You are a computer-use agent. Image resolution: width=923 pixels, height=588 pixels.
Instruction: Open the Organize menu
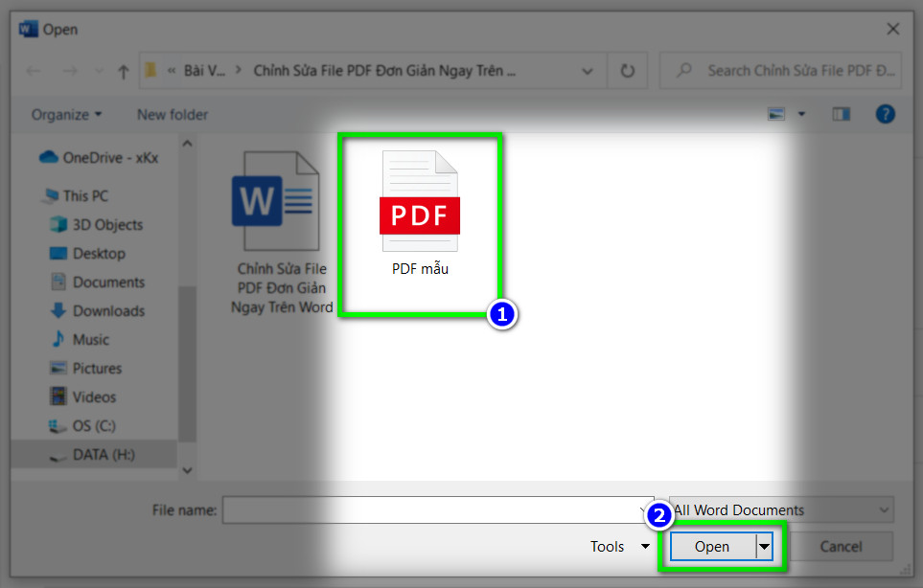[x=66, y=115]
